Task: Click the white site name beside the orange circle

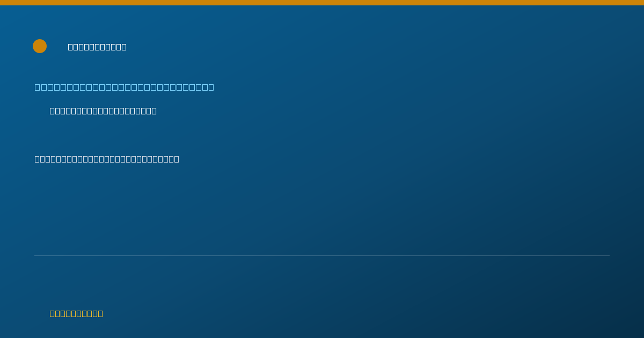Action: (97, 47)
